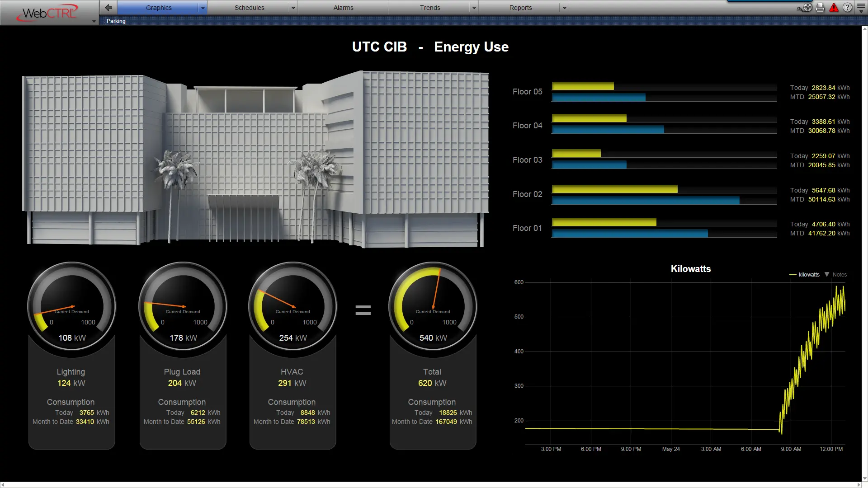The image size is (868, 488).
Task: Click the Floor 01 label
Action: click(x=527, y=228)
